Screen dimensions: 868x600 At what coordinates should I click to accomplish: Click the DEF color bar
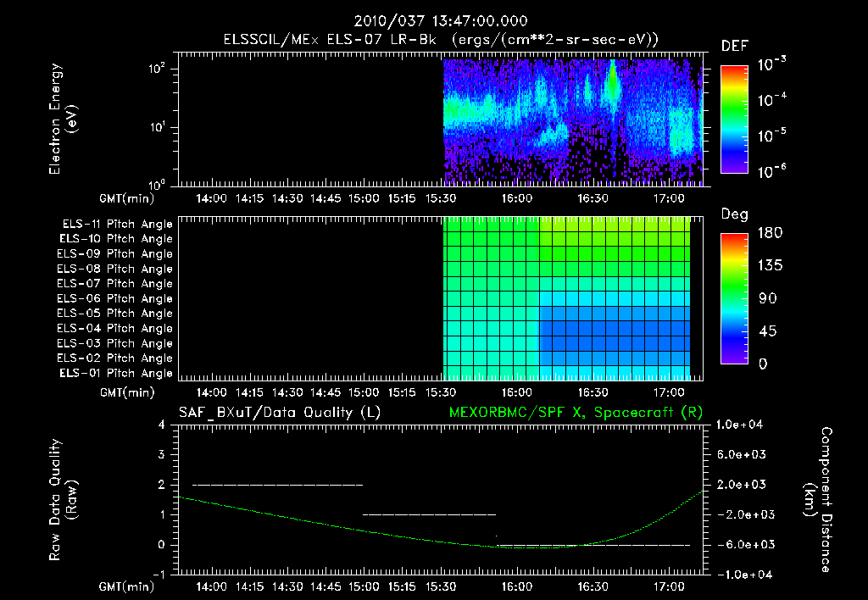pos(734,119)
